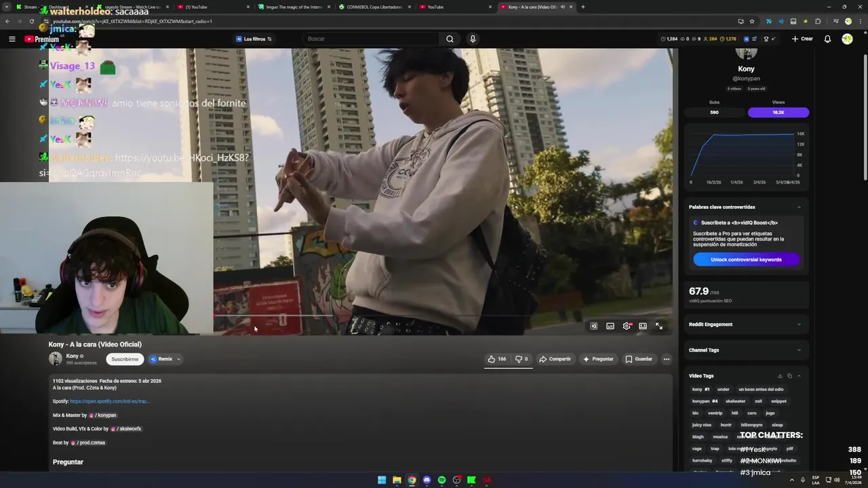Open the prod.czetaa Instagram link
The image size is (868, 488).
click(88, 443)
